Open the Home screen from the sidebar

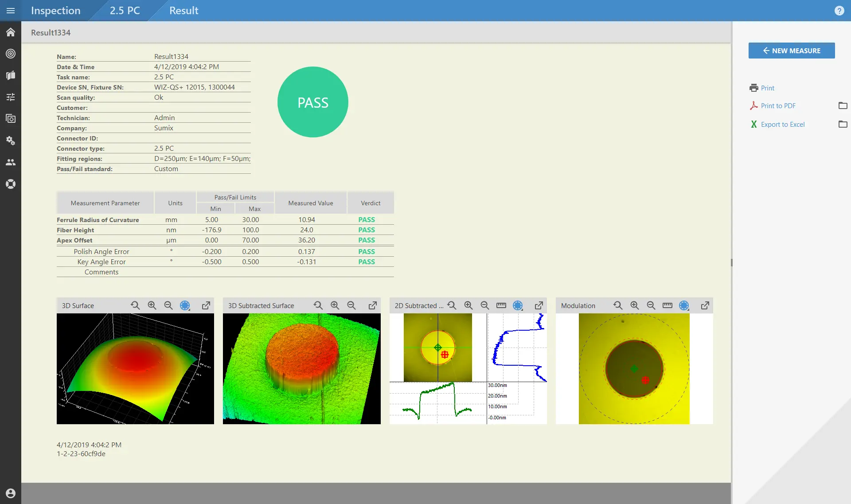(11, 32)
